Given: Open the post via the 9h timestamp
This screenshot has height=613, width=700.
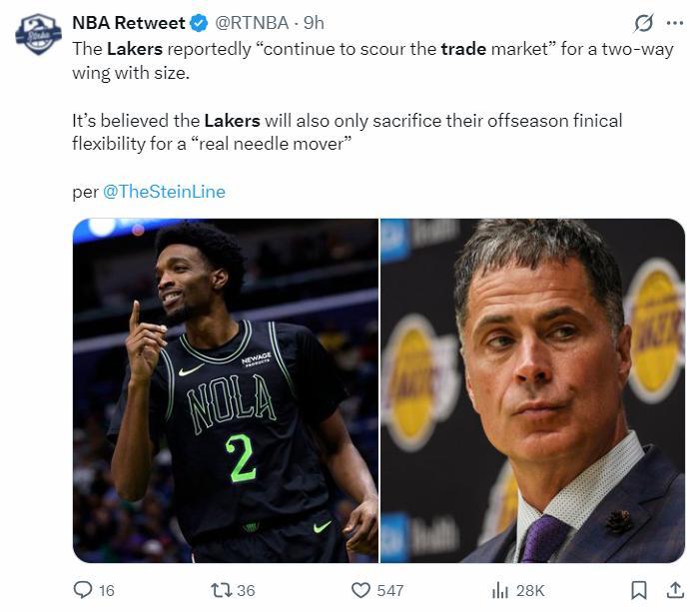Looking at the screenshot, I should [x=314, y=23].
